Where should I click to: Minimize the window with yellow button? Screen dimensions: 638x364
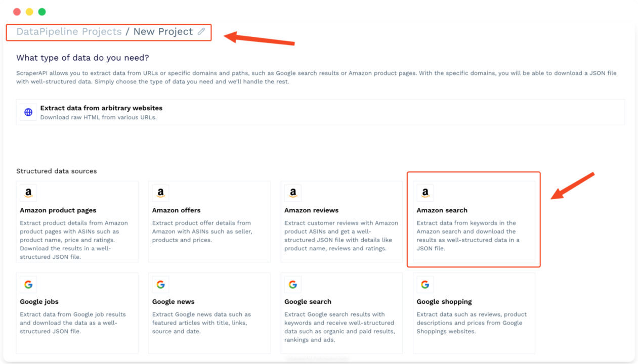click(x=29, y=12)
